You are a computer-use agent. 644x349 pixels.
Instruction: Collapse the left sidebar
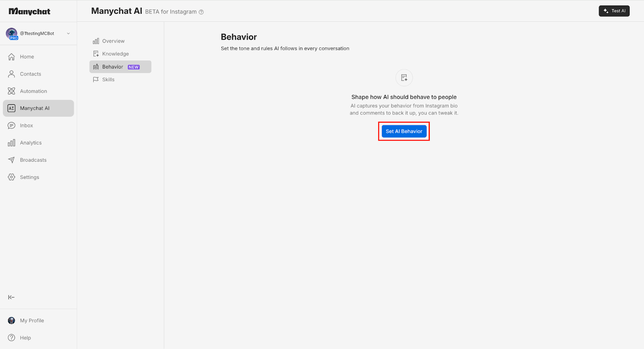[x=11, y=297]
